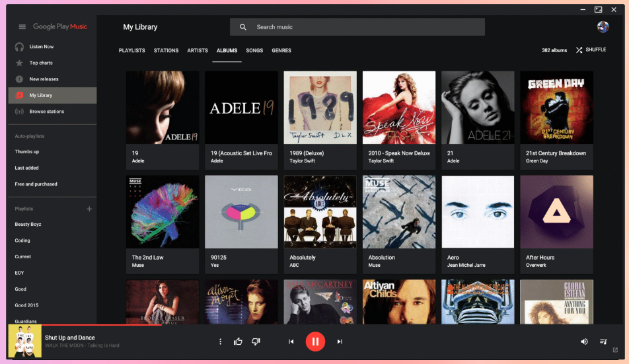Click the Browse stations radio icon

[x=19, y=112]
